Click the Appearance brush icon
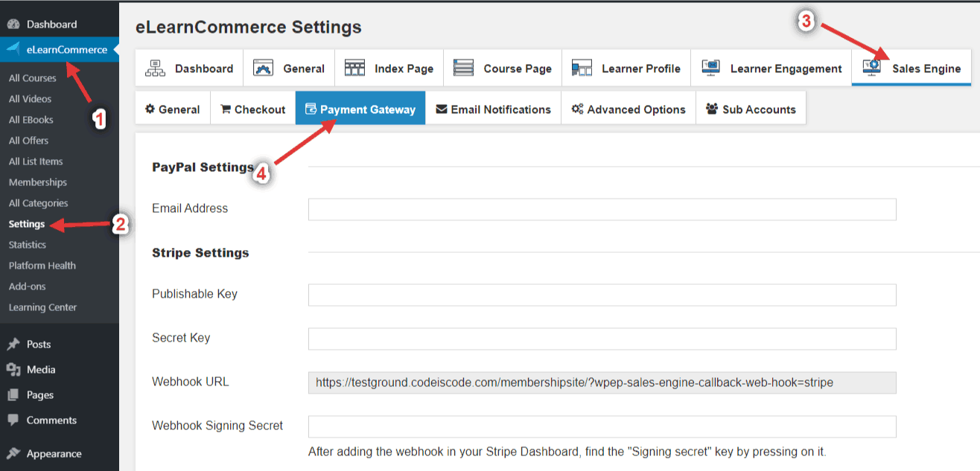 13,454
